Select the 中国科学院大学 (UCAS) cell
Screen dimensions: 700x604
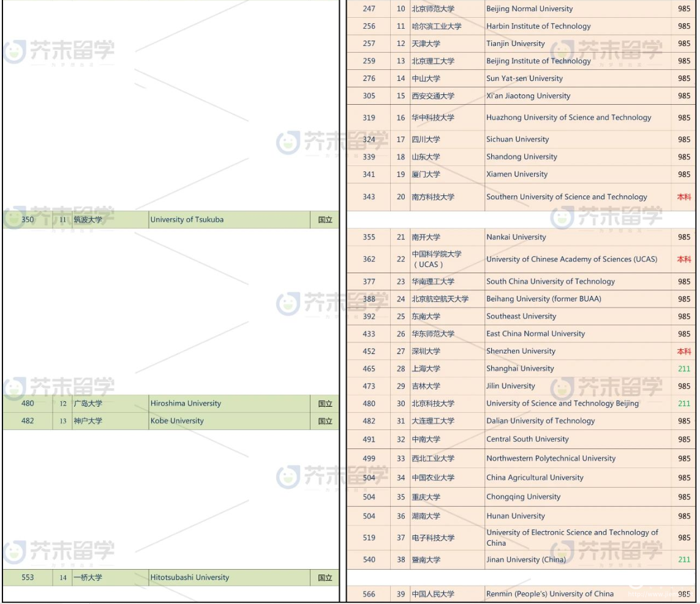coord(447,259)
